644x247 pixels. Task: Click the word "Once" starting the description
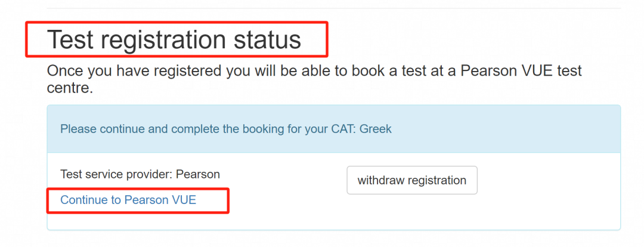coord(64,72)
